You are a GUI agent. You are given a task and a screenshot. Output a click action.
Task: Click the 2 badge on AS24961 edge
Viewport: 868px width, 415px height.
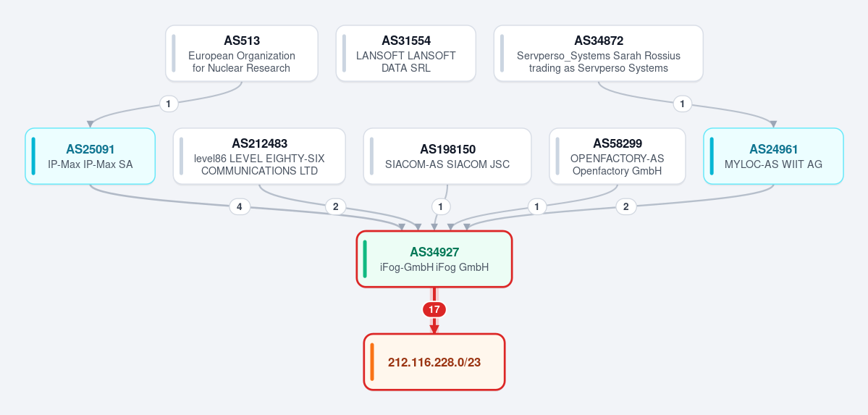pyautogui.click(x=626, y=207)
